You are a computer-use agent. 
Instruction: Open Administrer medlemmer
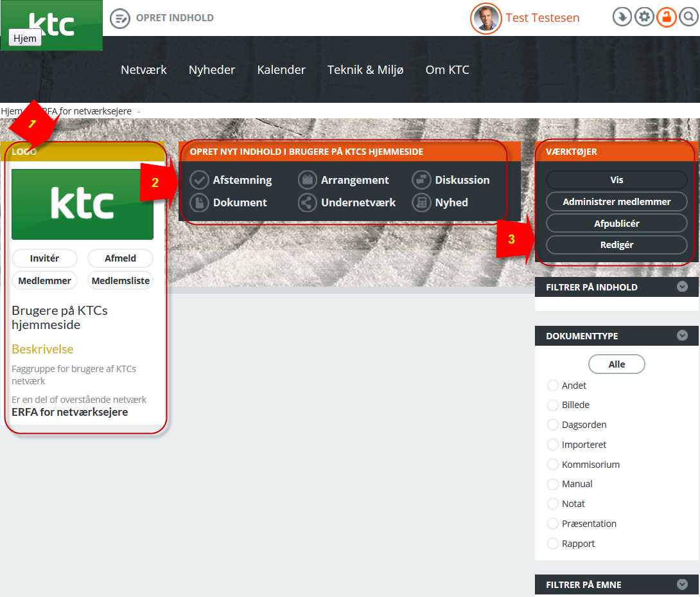pyautogui.click(x=617, y=202)
